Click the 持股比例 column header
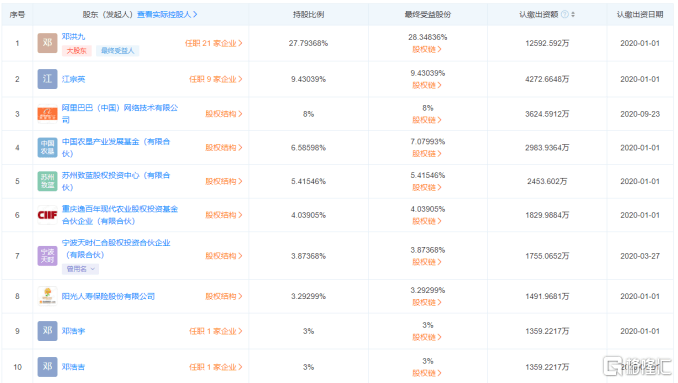 click(x=308, y=14)
